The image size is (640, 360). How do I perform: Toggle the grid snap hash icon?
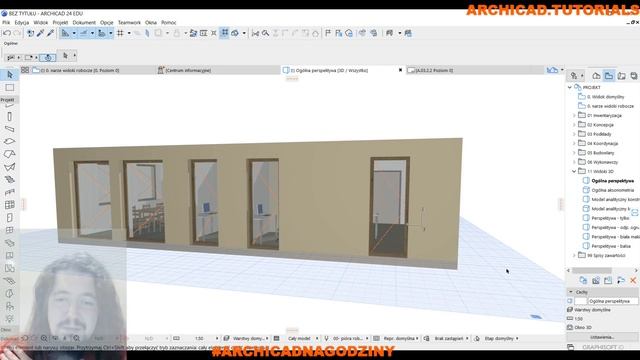click(x=120, y=33)
